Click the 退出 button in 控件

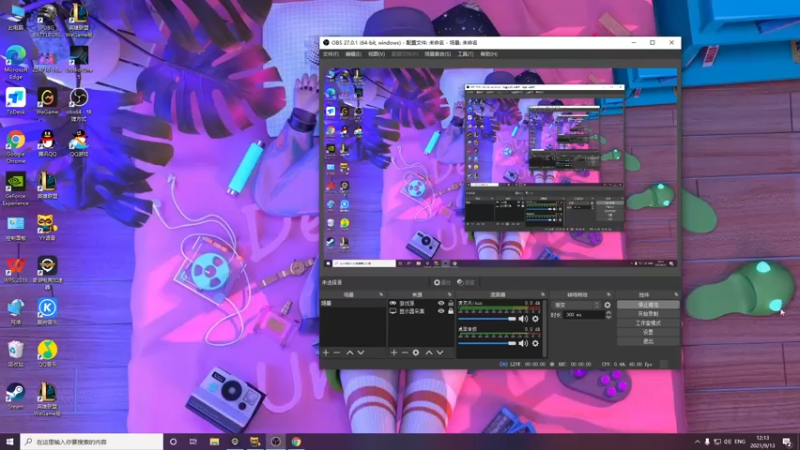coord(648,341)
